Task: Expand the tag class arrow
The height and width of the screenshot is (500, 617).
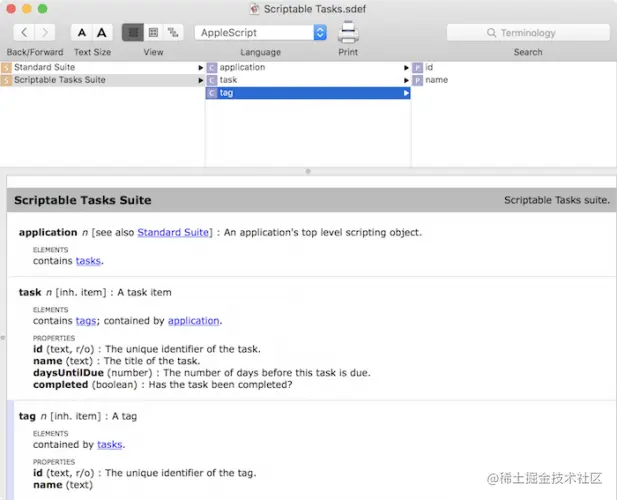Action: (406, 93)
